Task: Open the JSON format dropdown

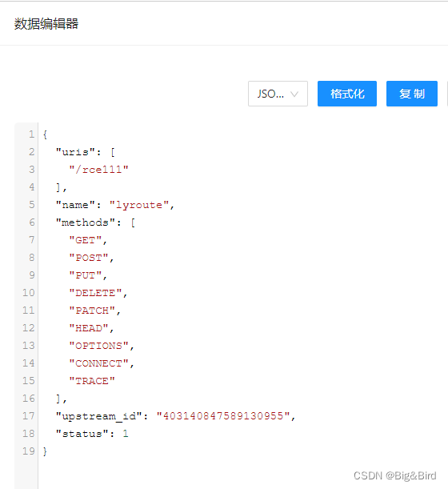Action: 278,94
